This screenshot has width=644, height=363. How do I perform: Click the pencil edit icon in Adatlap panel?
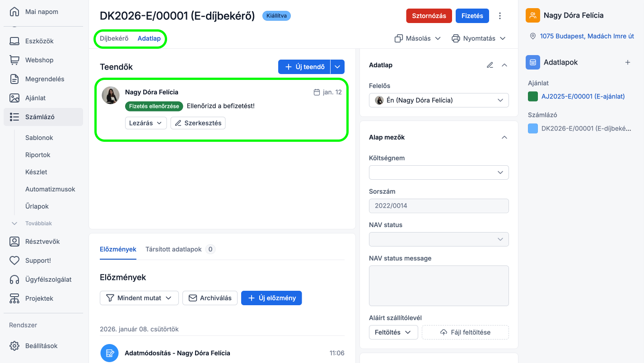click(x=490, y=65)
